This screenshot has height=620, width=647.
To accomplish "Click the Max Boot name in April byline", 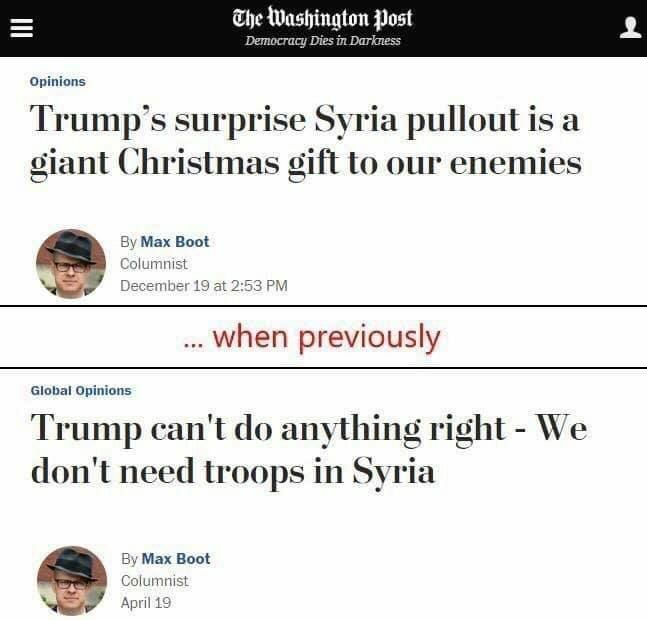I will pos(176,559).
